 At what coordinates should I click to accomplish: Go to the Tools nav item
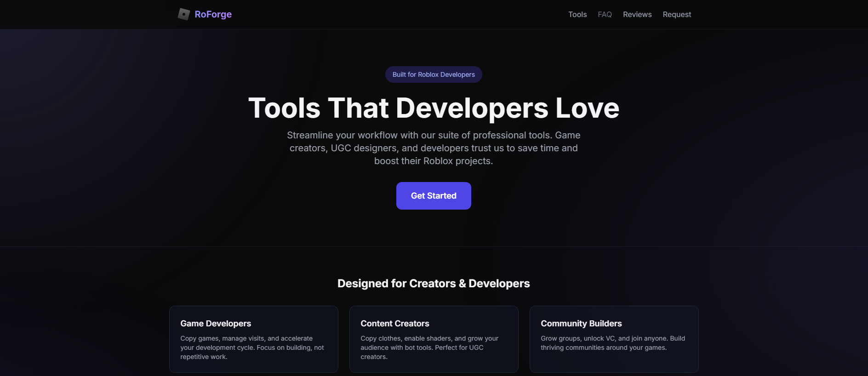pos(577,15)
